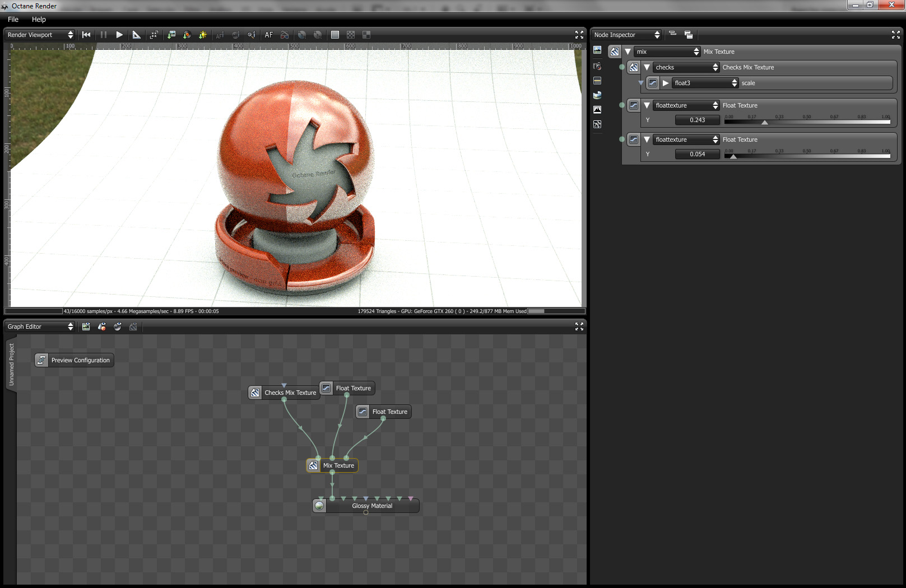
Task: Click the histogram imager icon in inspector sidebar
Action: [x=597, y=110]
